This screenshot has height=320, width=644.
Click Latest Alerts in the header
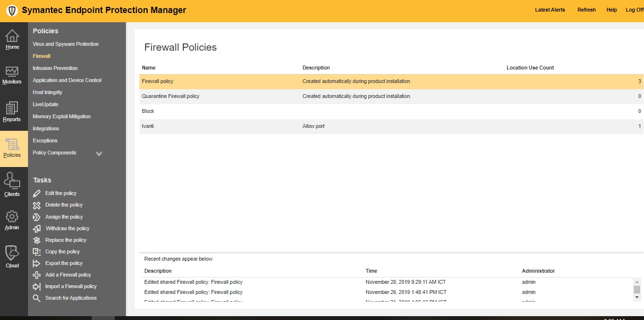[x=550, y=10]
